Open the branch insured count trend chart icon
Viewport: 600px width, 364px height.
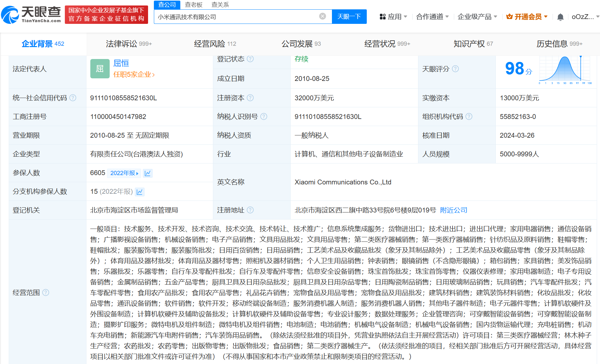pyautogui.click(x=140, y=192)
